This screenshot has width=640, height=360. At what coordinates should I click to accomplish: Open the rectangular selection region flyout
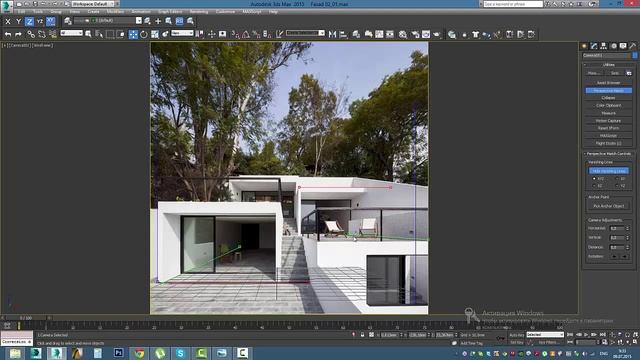point(110,35)
